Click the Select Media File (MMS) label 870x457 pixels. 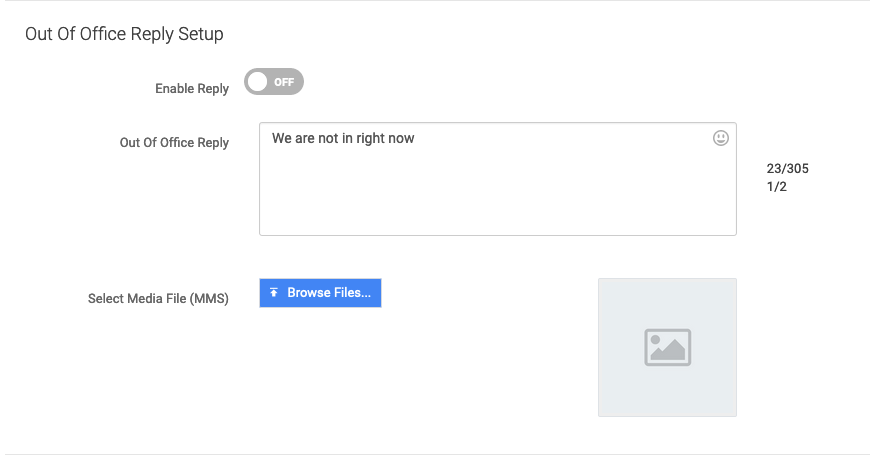pyautogui.click(x=158, y=298)
